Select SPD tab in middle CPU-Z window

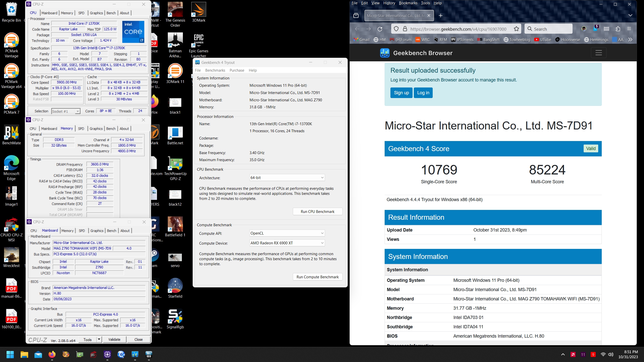coord(81,129)
